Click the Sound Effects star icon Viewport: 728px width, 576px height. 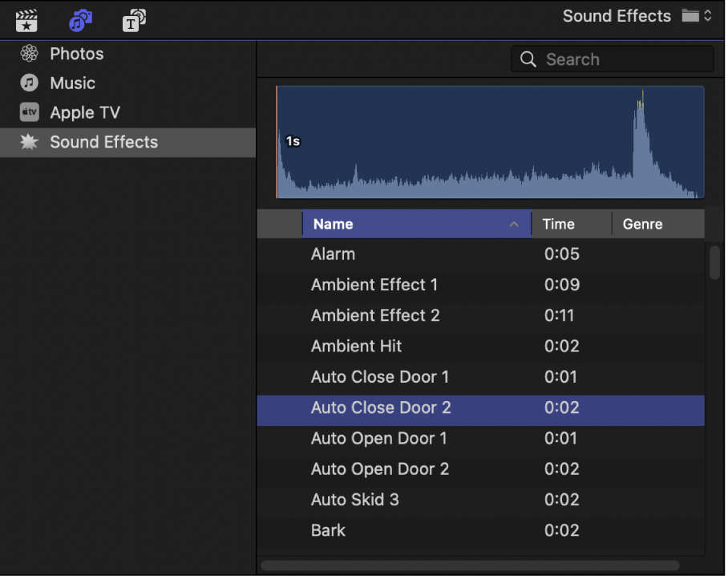[x=30, y=143]
